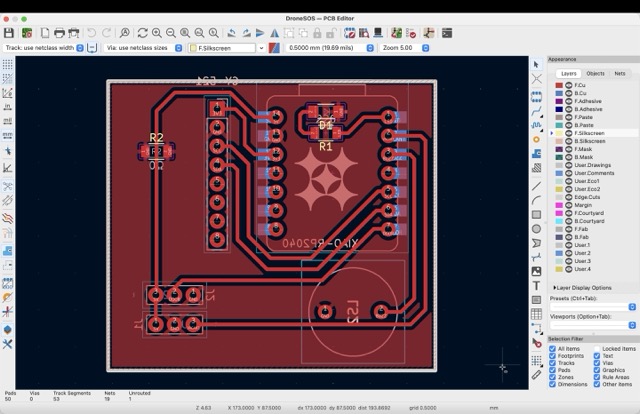Undo the last edit
This screenshot has height=414, width=640.
[x=91, y=33]
